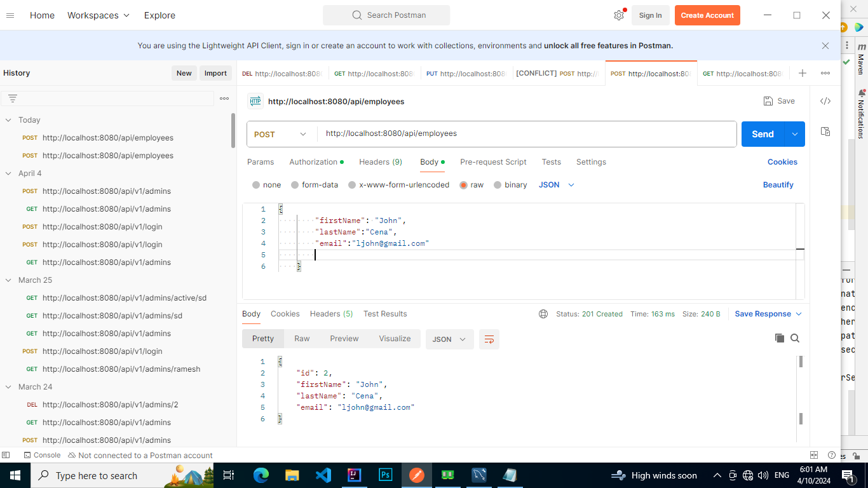Click the Save disk icon
The width and height of the screenshot is (868, 488).
click(768, 101)
